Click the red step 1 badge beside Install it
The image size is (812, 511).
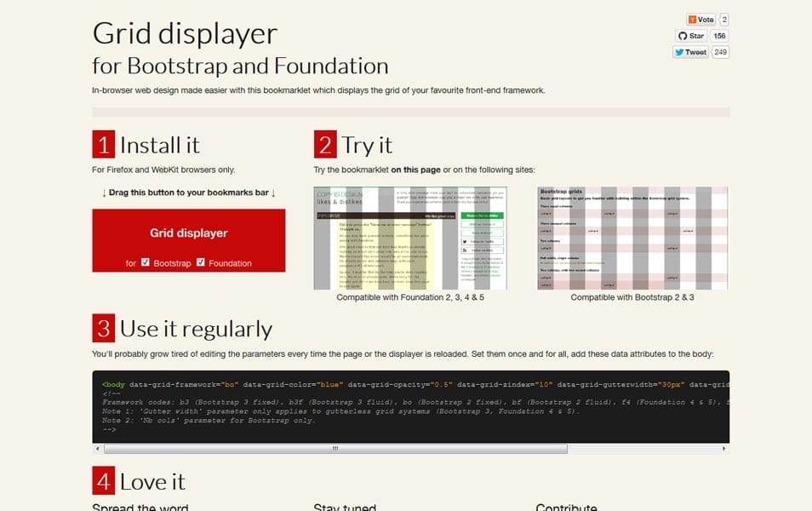pos(102,144)
